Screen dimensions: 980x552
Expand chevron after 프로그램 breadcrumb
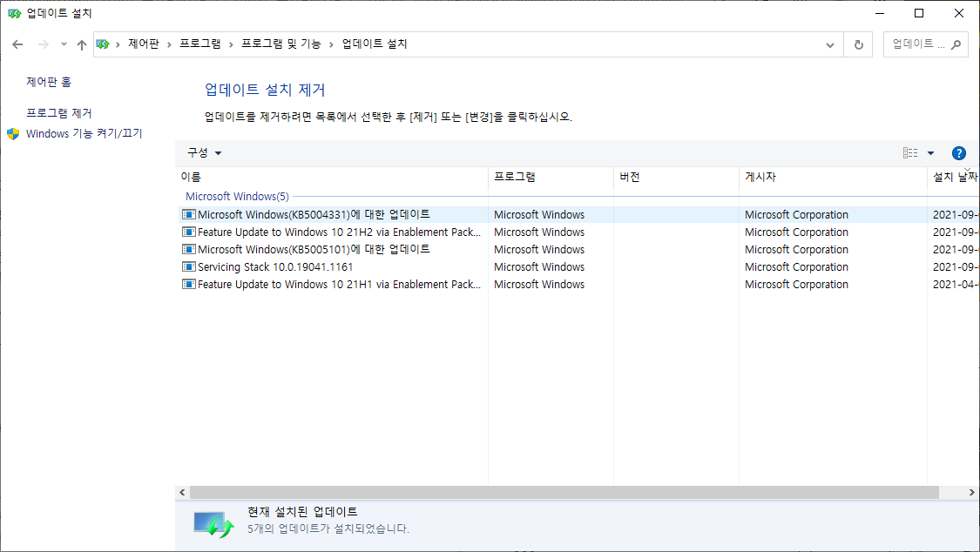pyautogui.click(x=231, y=44)
